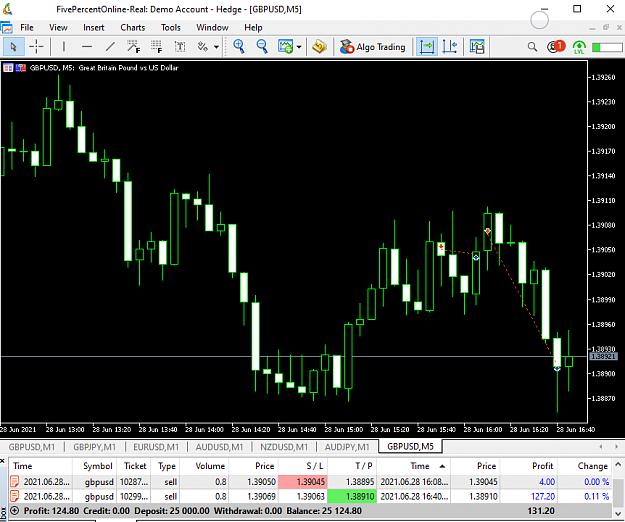
Task: Toggle Algo Trading
Action: coord(372,47)
